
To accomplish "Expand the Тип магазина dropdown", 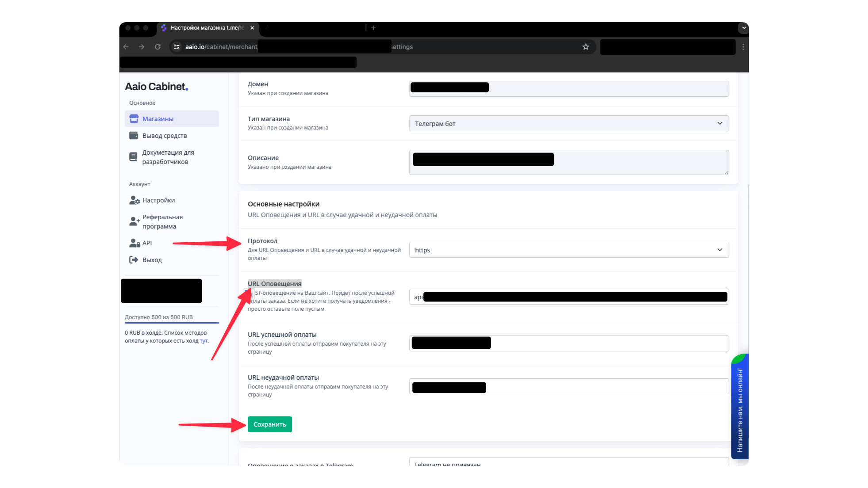I will (568, 124).
